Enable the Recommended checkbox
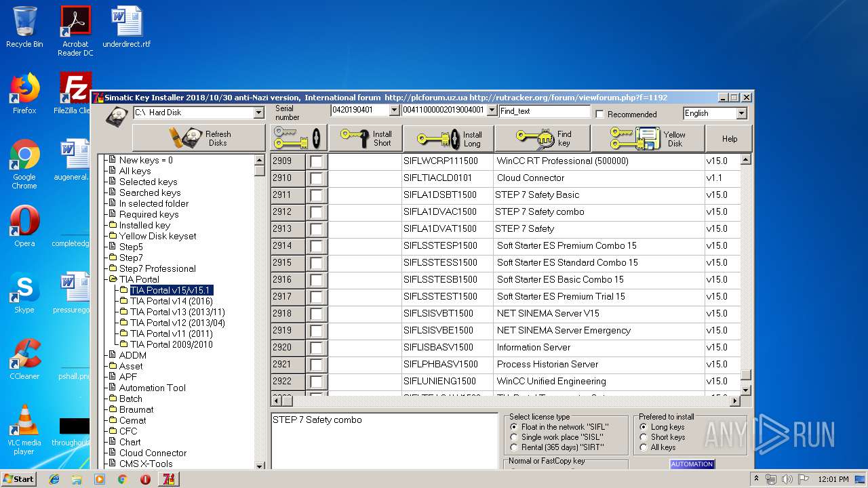This screenshot has height=488, width=868. click(599, 114)
